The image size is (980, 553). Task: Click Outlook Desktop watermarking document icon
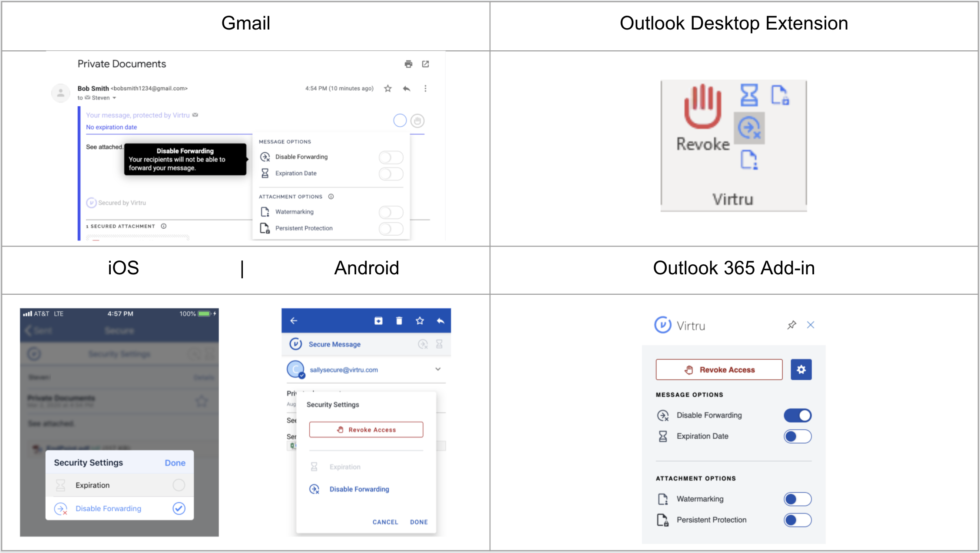tap(749, 160)
